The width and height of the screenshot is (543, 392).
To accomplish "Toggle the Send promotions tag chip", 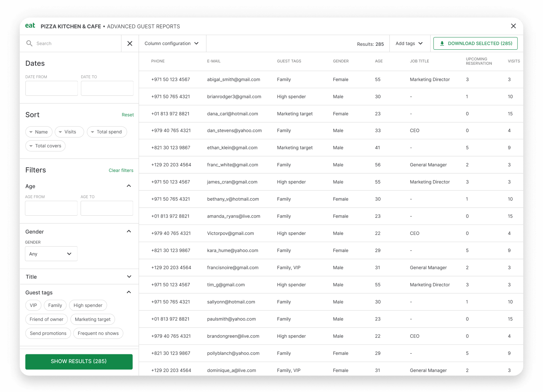I will (48, 333).
